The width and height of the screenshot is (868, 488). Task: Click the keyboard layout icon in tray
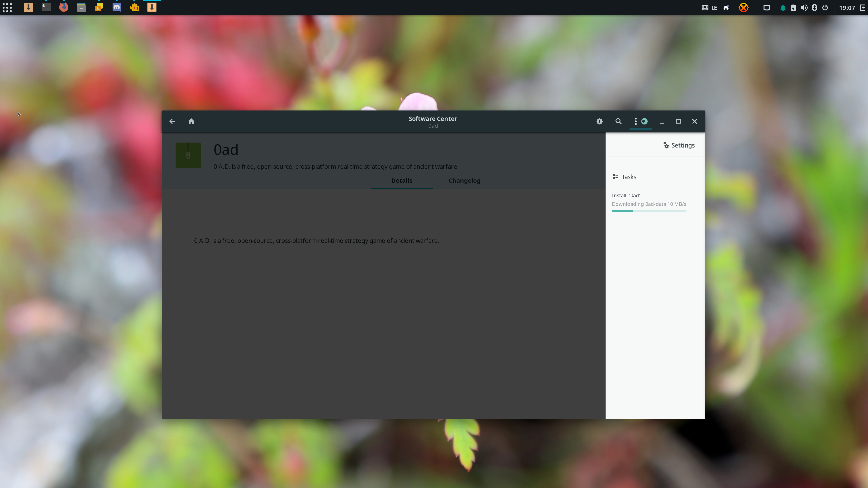705,7
